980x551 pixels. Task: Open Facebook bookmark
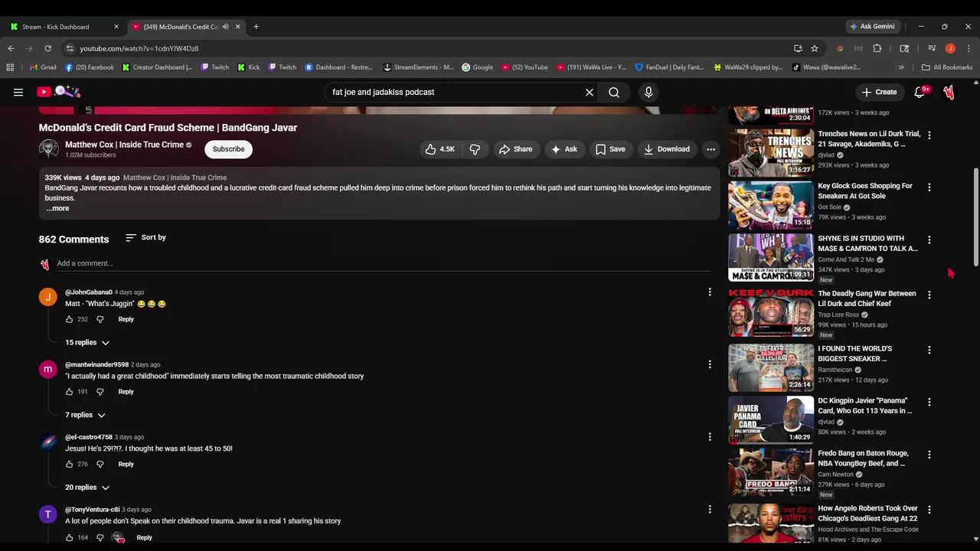coord(90,67)
